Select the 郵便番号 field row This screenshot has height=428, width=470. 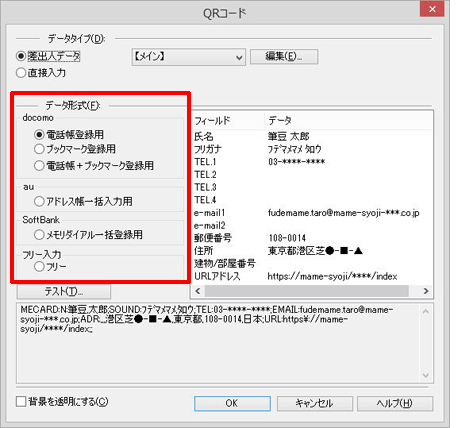click(312, 238)
